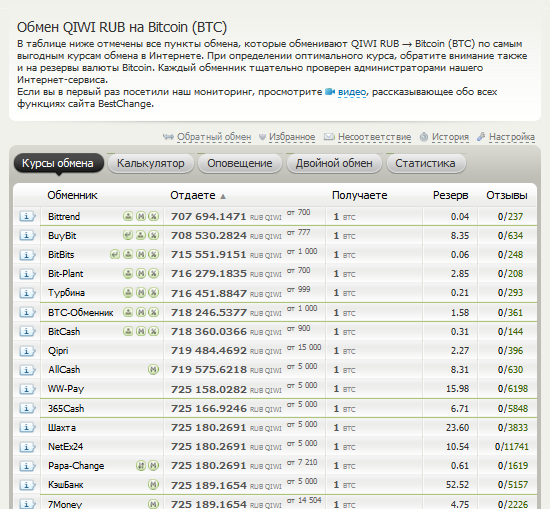Click the envelope icon beside Несоответствие
The height and width of the screenshot is (509, 550).
tap(329, 136)
